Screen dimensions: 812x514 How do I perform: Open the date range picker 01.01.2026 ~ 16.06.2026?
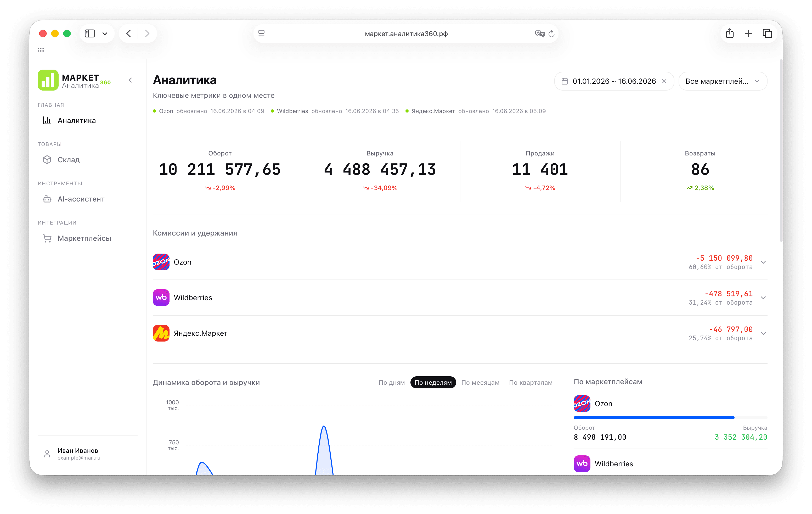tap(614, 81)
